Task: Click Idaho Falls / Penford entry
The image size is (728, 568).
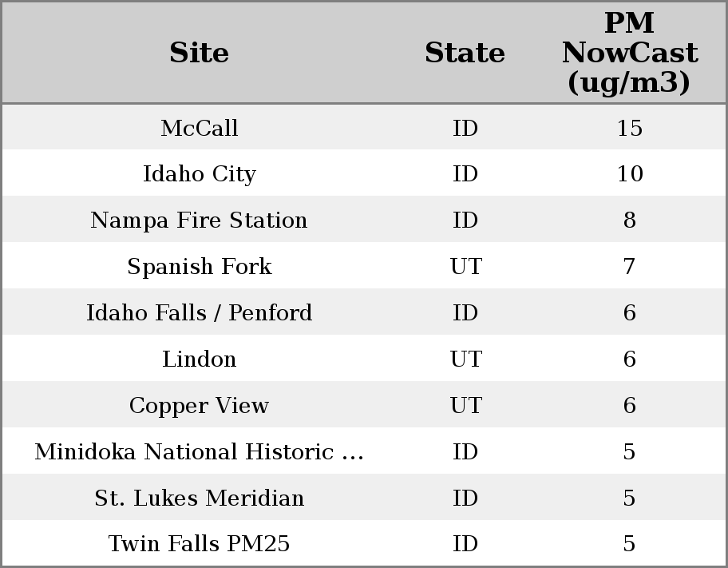Action: point(199,313)
